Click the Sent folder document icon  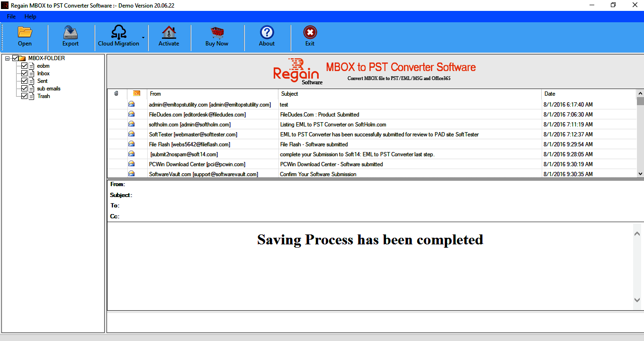click(x=32, y=81)
